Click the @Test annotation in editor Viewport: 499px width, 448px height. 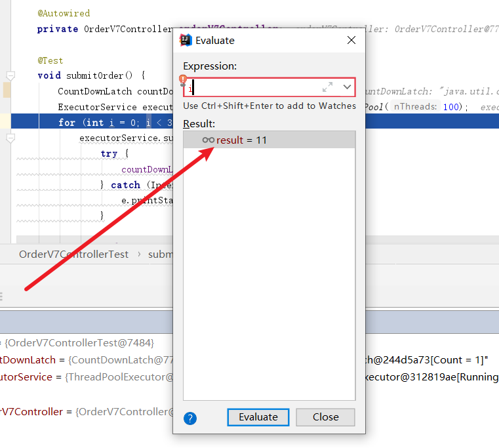pyautogui.click(x=50, y=60)
